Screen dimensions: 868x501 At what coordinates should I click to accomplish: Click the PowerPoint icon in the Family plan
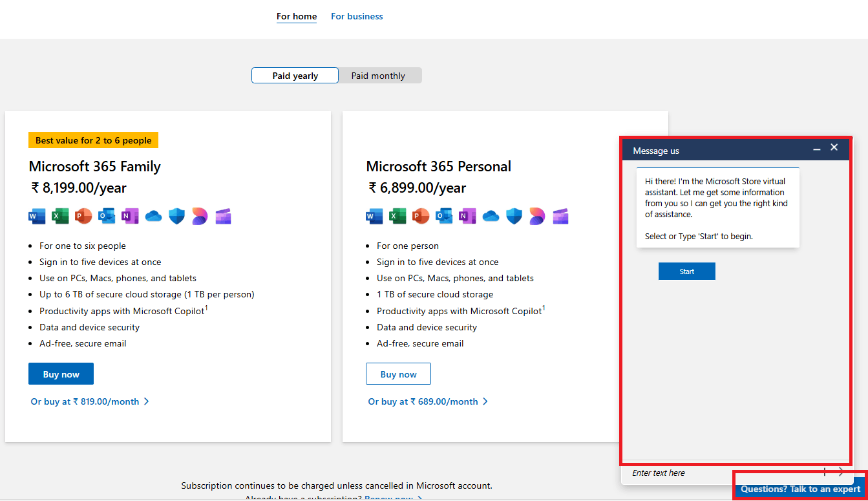[x=83, y=217]
